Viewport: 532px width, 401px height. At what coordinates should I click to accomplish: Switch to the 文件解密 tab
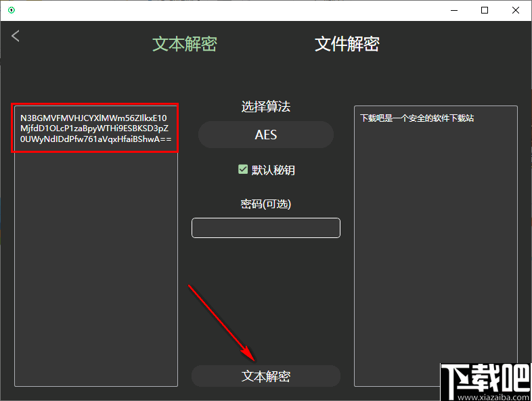(347, 44)
